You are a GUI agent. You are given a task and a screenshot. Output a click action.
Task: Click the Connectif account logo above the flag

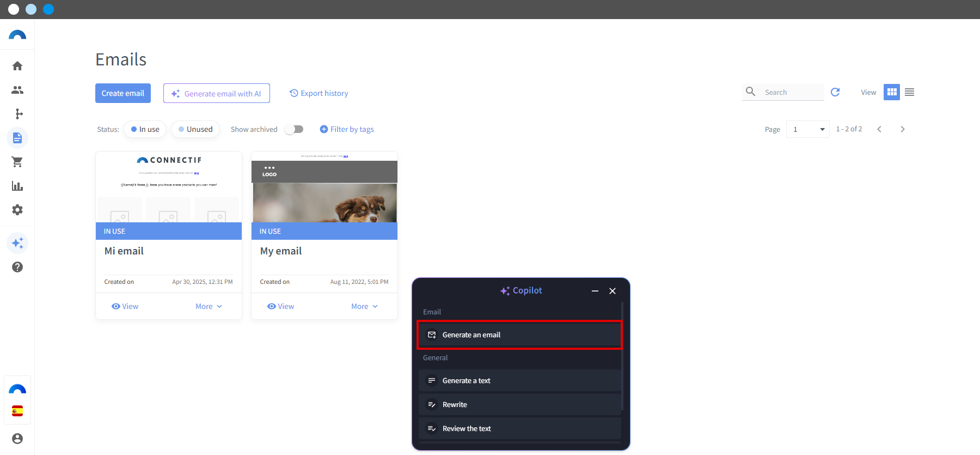(x=17, y=389)
